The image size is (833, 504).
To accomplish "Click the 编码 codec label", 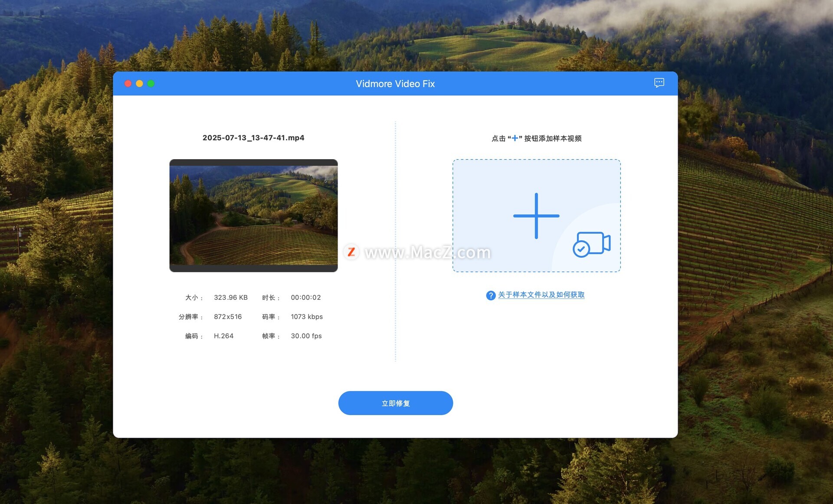I will pyautogui.click(x=194, y=336).
